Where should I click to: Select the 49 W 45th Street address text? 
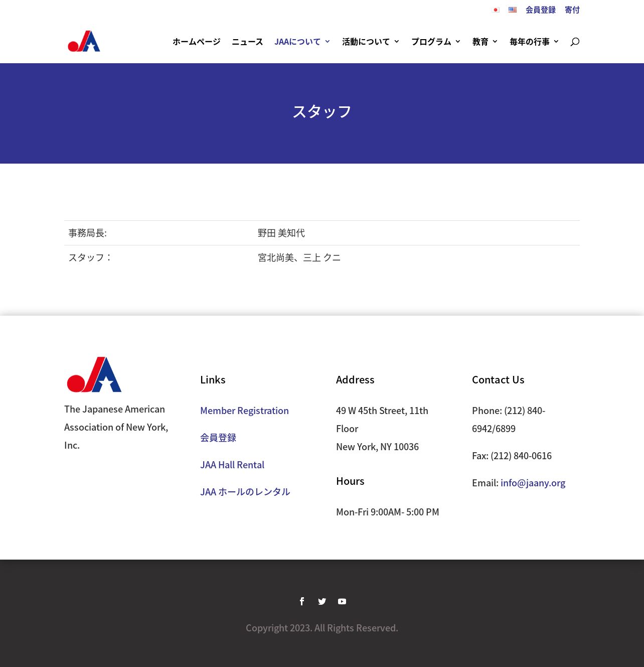pyautogui.click(x=382, y=420)
